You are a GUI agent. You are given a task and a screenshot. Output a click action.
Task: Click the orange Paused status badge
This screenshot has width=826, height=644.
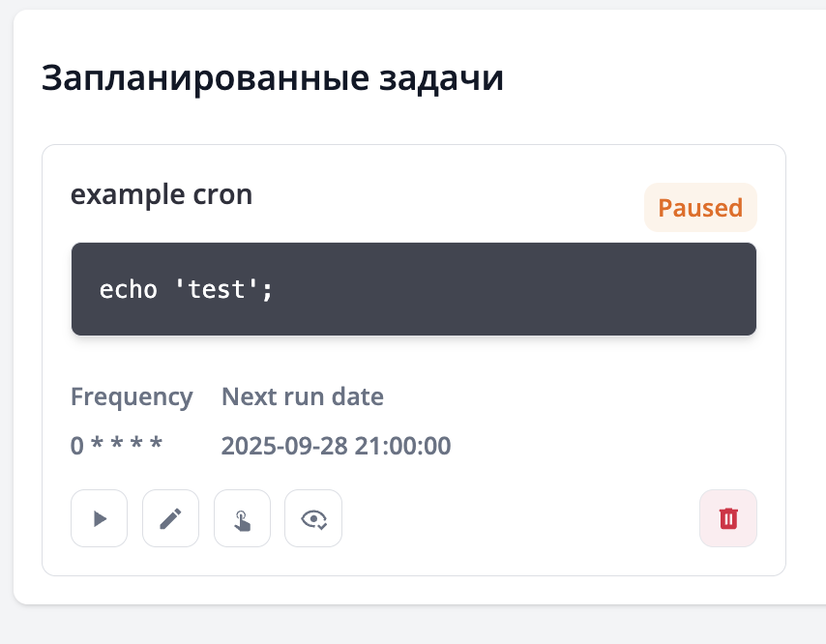coord(700,208)
